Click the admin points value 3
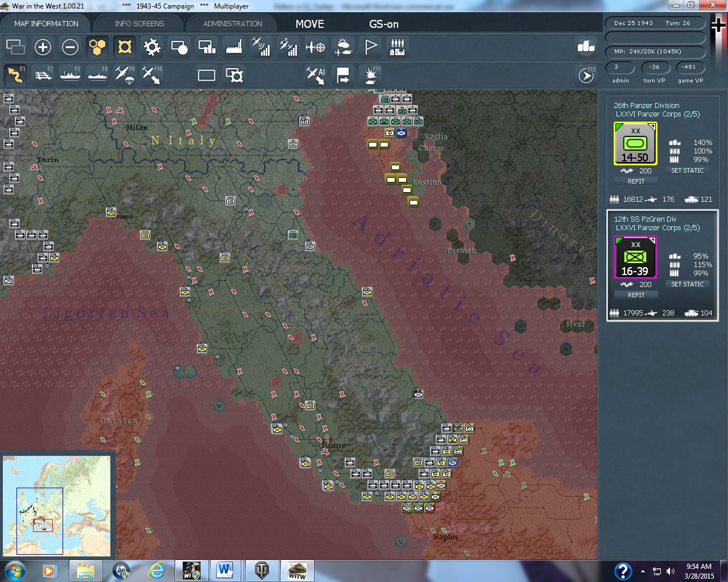Screen dimensions: 728x582 pyautogui.click(x=621, y=67)
